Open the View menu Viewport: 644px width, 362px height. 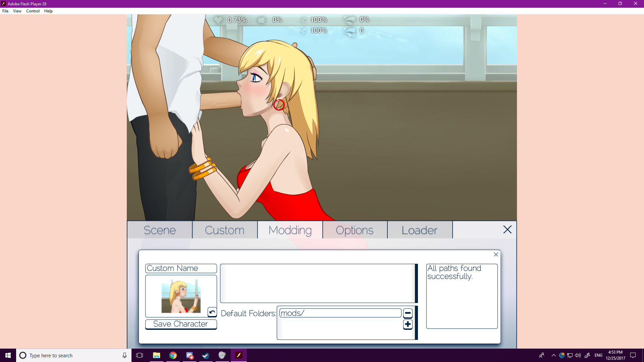coord(17,11)
